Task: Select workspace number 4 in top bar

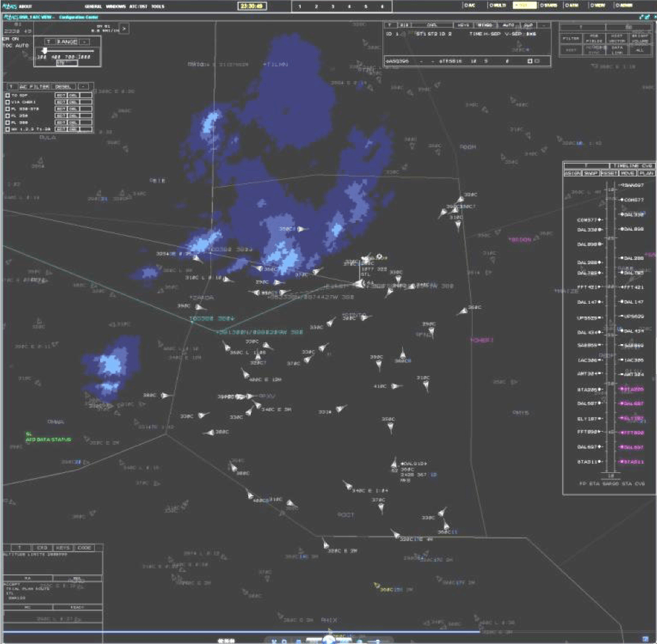Action: (349, 6)
